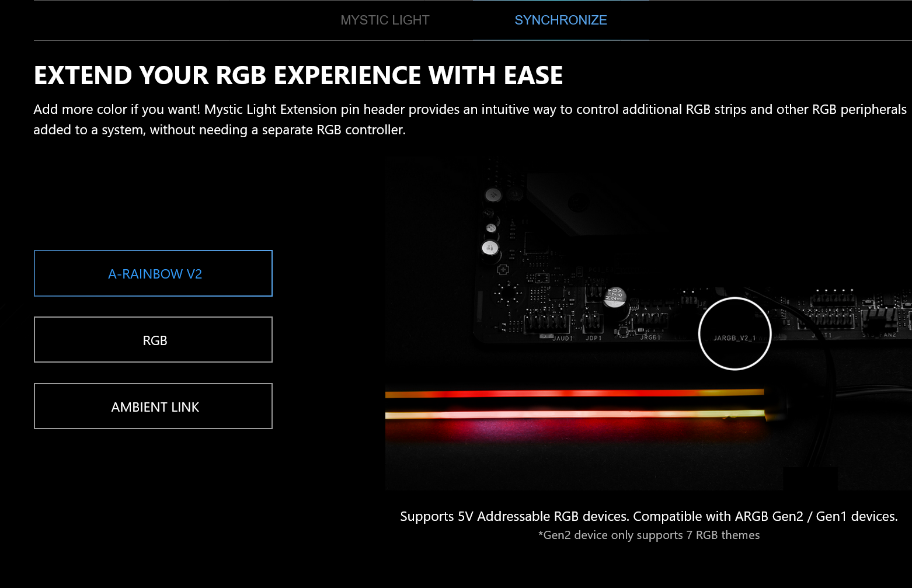The image size is (912, 588).
Task: Switch to the Mystic Light tab
Action: coord(385,20)
